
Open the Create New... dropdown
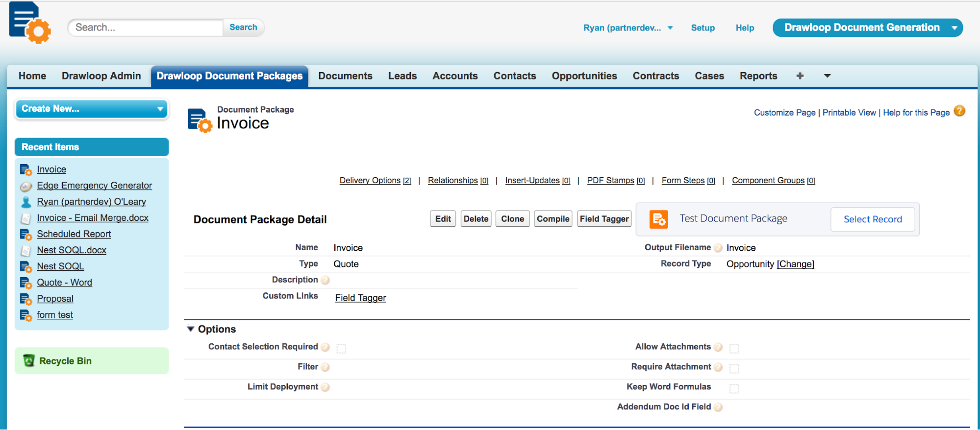point(92,109)
